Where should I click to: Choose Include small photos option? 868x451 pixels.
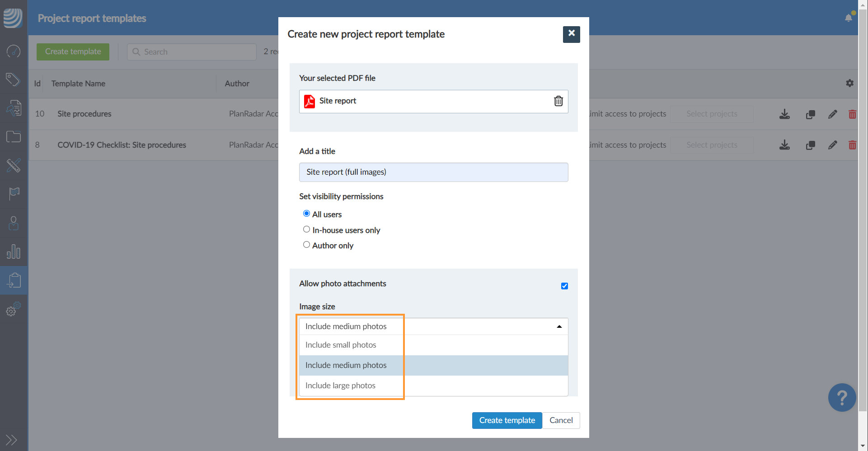pyautogui.click(x=341, y=345)
